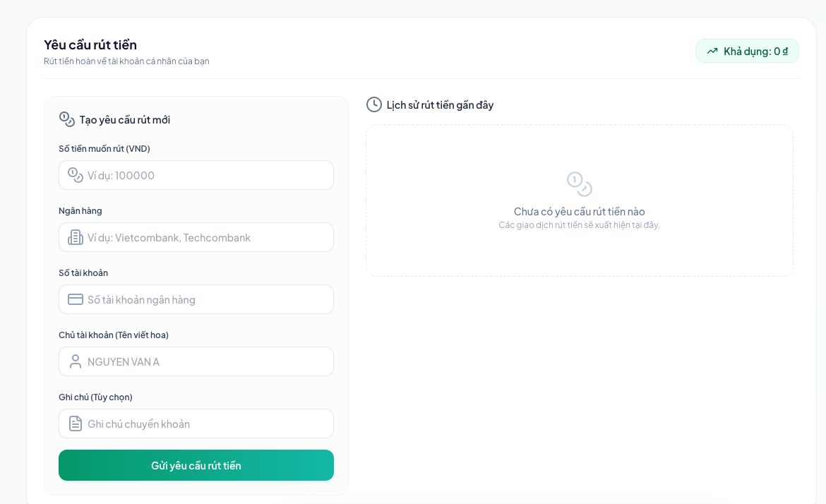Select the Số tài khoản ngân hàng field

click(196, 300)
